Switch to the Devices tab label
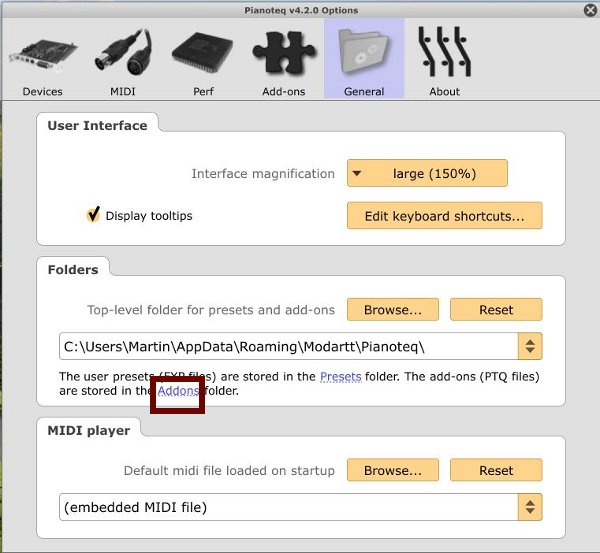Viewport: 600px width, 553px height. click(42, 92)
